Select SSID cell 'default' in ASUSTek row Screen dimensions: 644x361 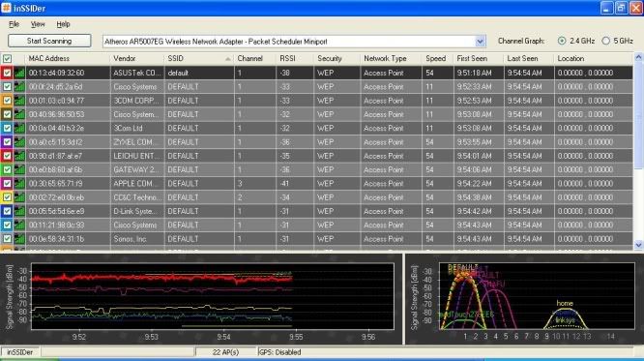[x=199, y=73]
